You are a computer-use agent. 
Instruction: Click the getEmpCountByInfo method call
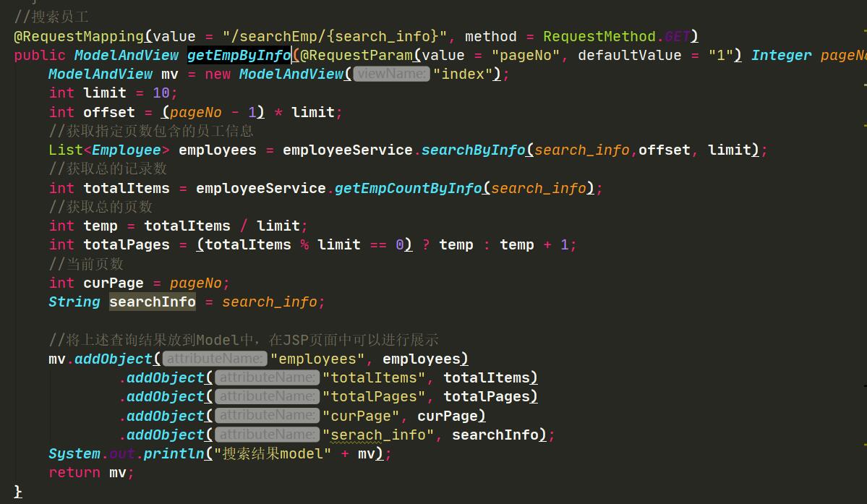point(409,188)
